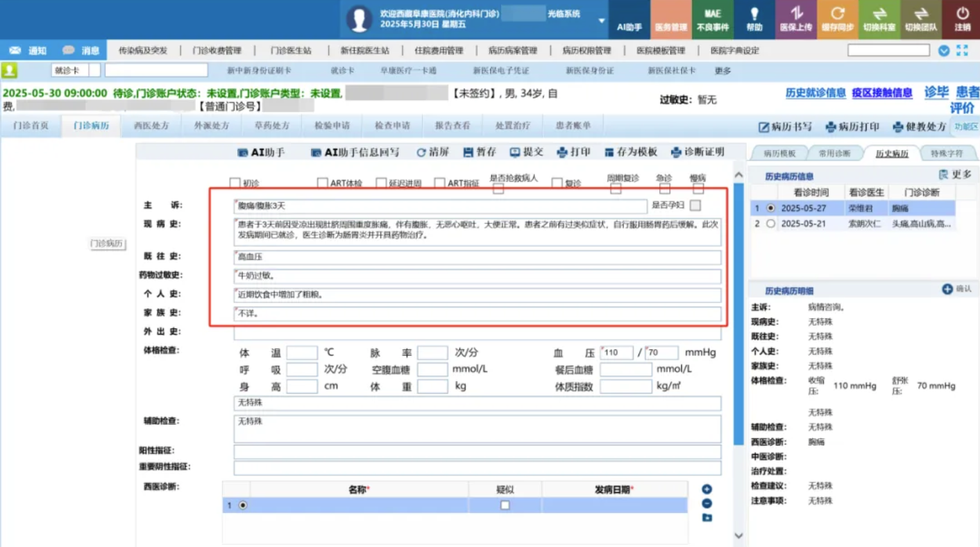
Task: Tick the 是否孕妇 checkbox
Action: (x=695, y=205)
